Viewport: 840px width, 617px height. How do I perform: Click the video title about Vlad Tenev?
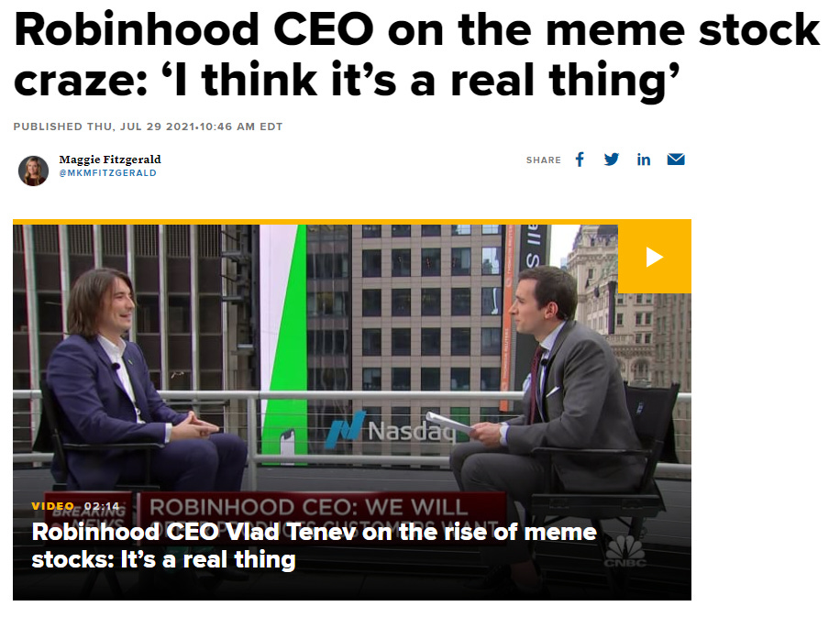[314, 545]
